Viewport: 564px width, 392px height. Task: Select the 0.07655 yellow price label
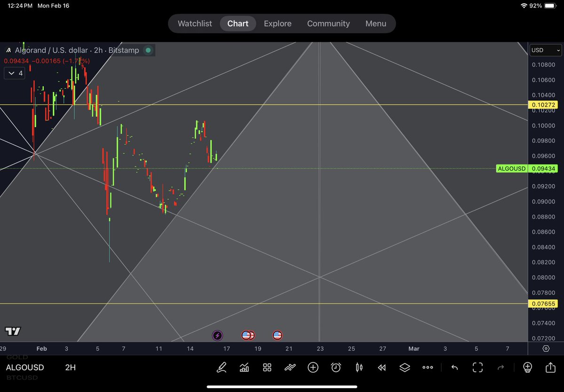543,304
